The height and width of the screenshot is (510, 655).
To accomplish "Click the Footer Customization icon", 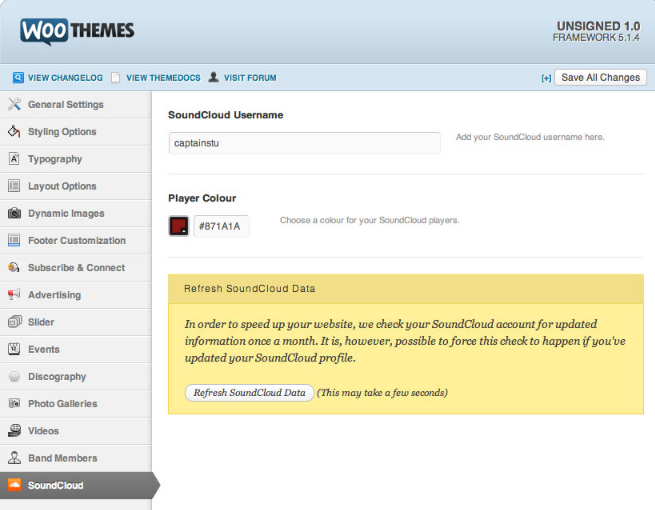I will point(14,240).
